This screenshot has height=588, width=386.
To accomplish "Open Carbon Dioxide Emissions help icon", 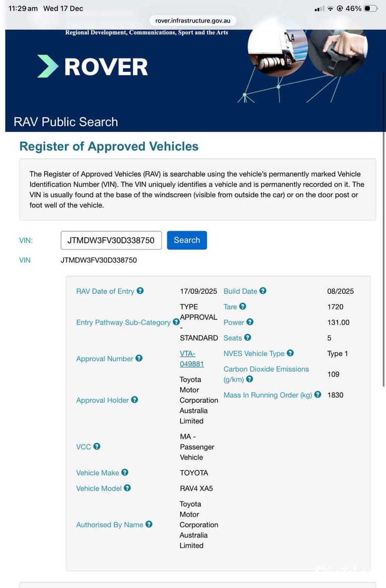I will (x=250, y=379).
